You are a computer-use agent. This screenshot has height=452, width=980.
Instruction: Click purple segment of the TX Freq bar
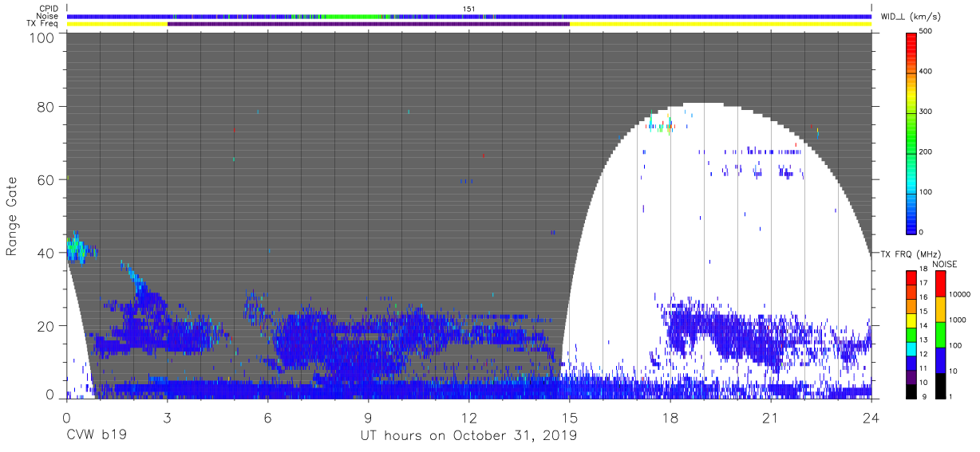point(368,24)
